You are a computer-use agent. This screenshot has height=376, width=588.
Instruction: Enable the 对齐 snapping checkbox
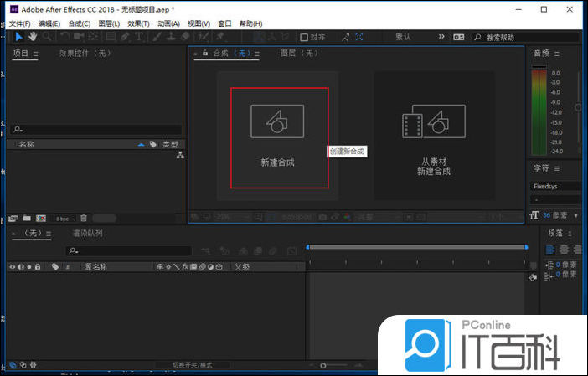(x=305, y=38)
